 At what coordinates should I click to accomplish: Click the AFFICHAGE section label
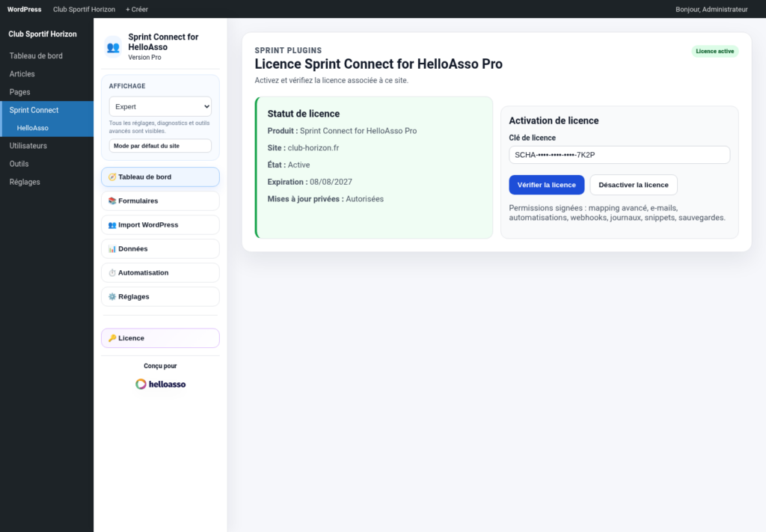[x=127, y=86]
